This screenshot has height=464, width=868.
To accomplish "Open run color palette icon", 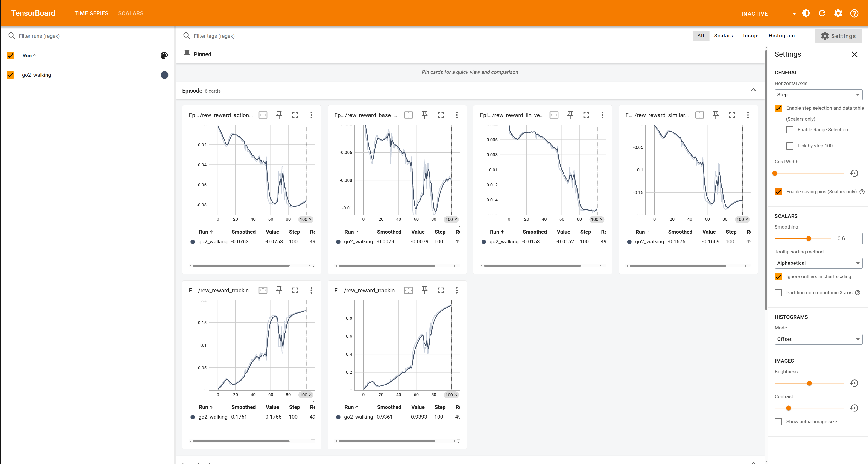I will click(x=164, y=56).
